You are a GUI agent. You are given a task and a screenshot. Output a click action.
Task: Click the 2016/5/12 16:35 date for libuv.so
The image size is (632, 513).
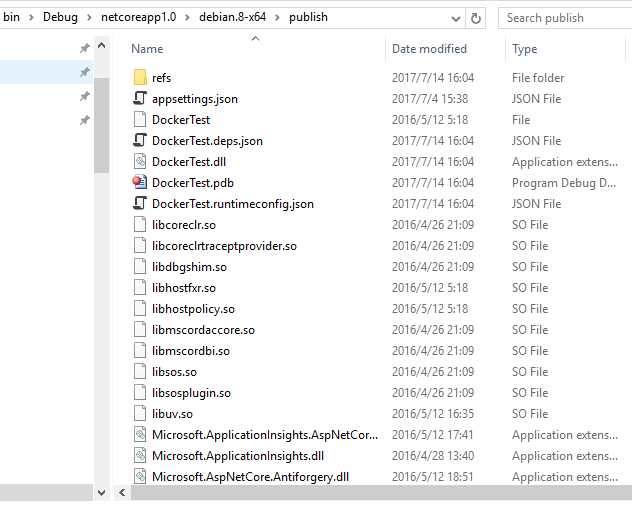(x=433, y=413)
